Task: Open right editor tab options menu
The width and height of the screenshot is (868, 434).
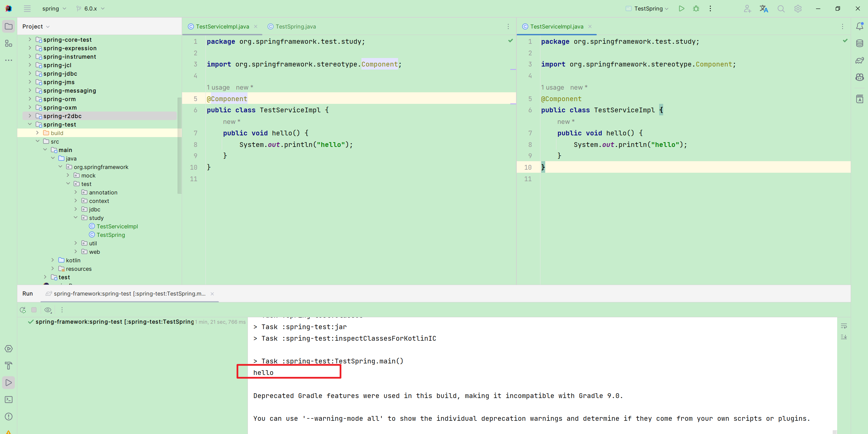Action: click(843, 26)
